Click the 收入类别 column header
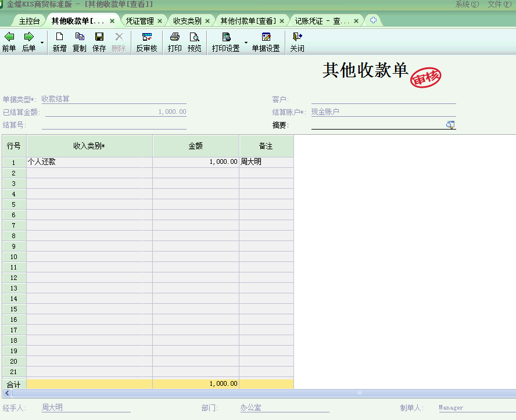Viewport: 516px width, 420px height. pyautogui.click(x=89, y=146)
